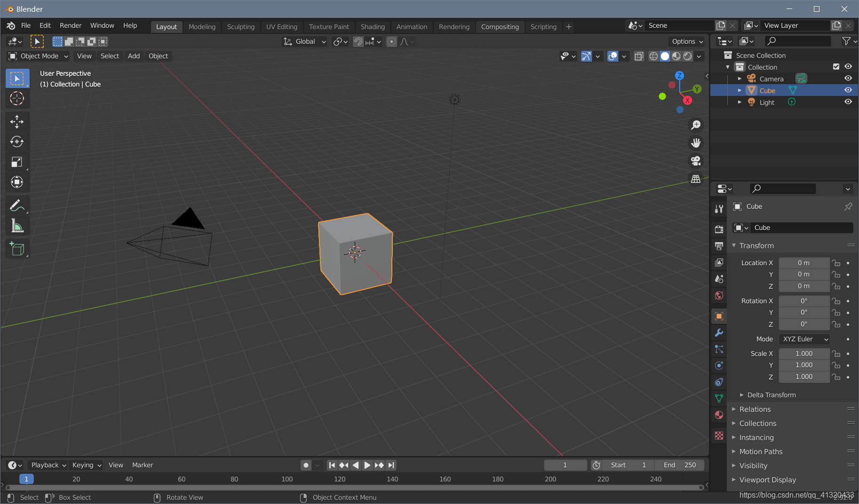This screenshot has width=859, height=504.
Task: Select the Move tool
Action: click(17, 122)
